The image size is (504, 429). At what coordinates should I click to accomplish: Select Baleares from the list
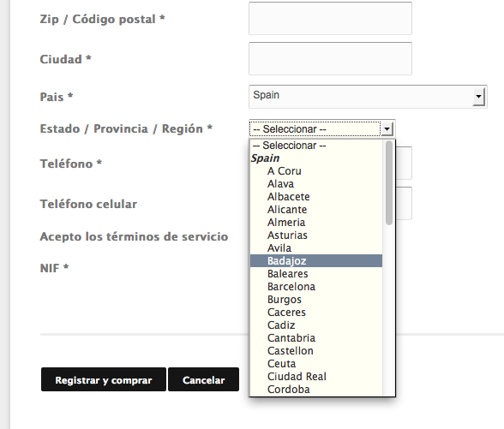(316, 274)
